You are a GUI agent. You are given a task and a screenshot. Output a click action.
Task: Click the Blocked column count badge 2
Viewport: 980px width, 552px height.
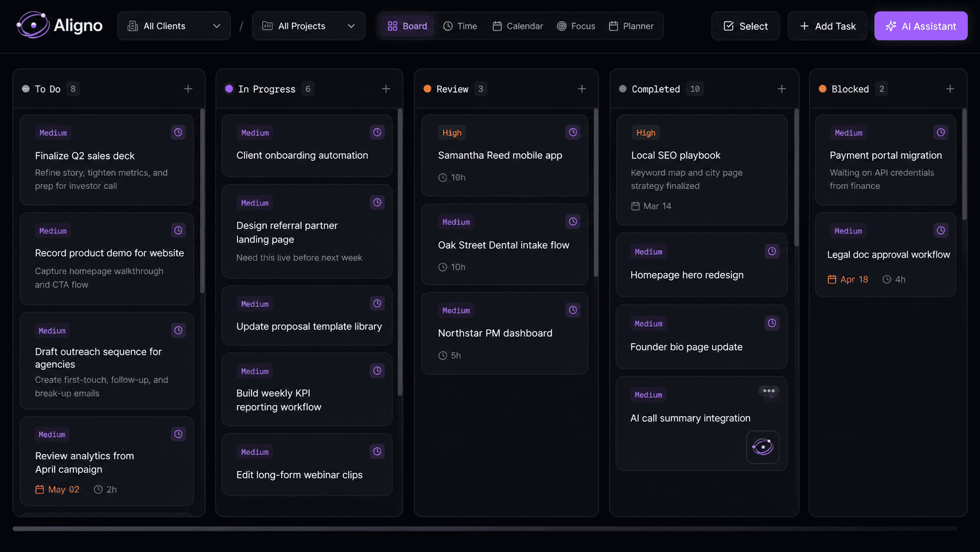(882, 89)
